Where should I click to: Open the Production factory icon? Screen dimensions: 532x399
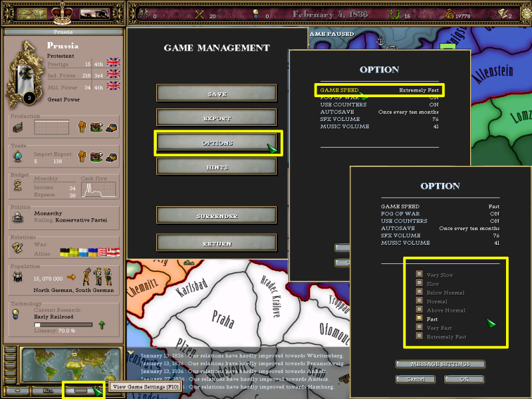point(18,128)
